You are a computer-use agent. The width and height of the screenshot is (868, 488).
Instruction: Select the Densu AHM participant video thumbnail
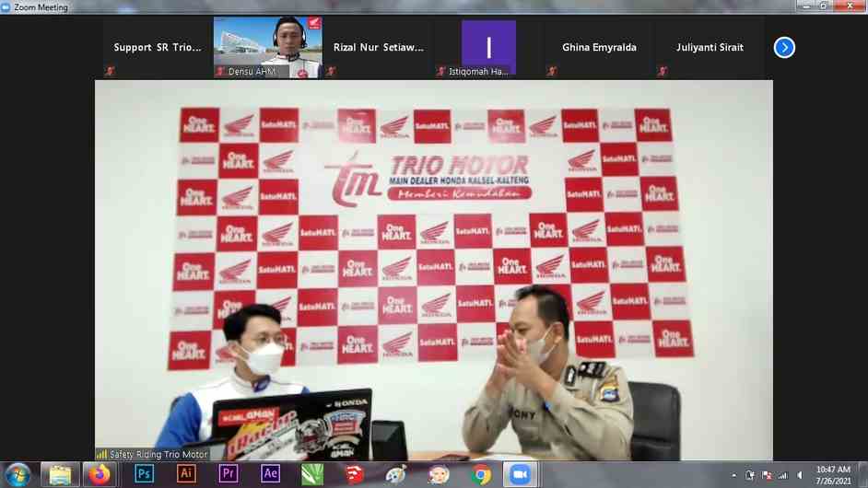pos(267,46)
